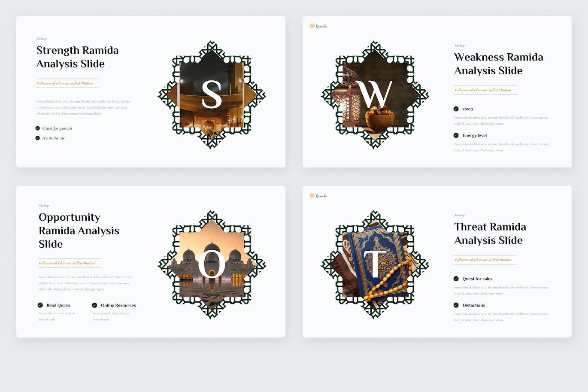Viewport: 588px width, 392px height.
Task: Click check icon beside Distactions
Action: 456,305
